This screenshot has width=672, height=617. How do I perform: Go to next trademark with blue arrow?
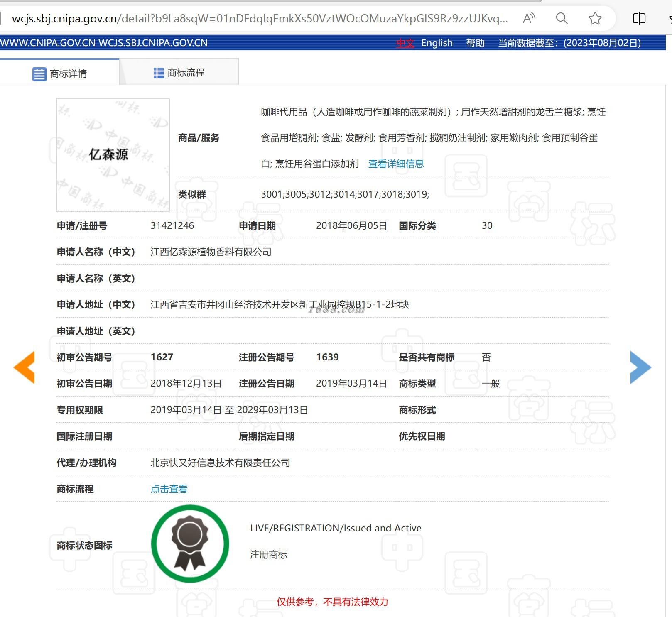(x=640, y=367)
